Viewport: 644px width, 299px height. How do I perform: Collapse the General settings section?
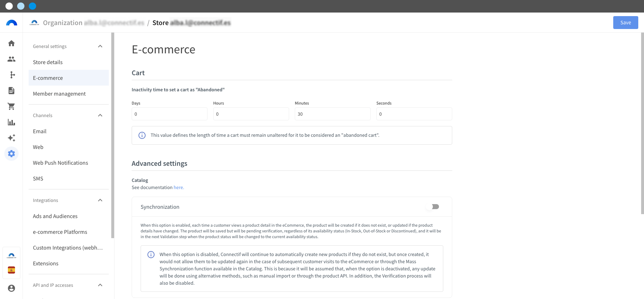tap(100, 46)
